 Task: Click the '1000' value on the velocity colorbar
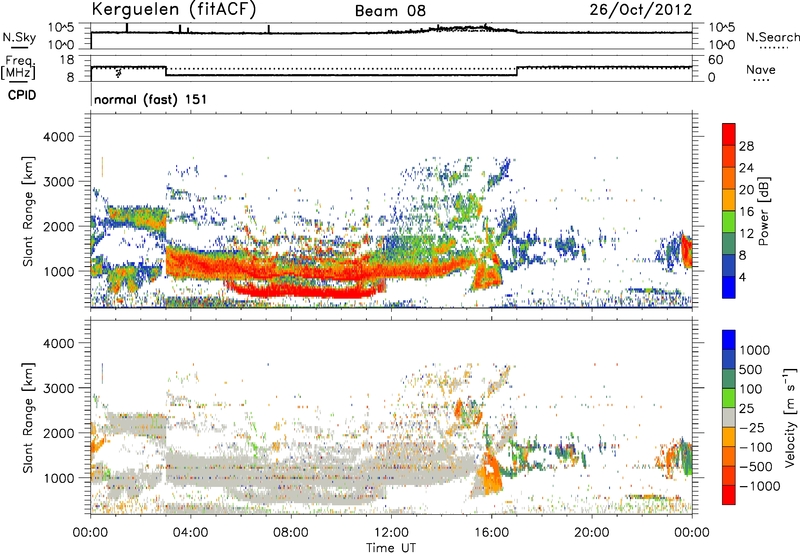tap(755, 350)
